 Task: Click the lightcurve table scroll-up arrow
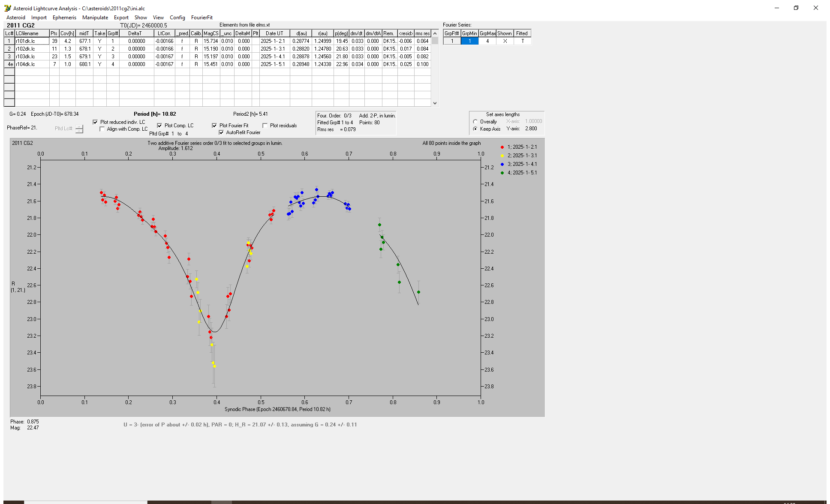pos(435,33)
